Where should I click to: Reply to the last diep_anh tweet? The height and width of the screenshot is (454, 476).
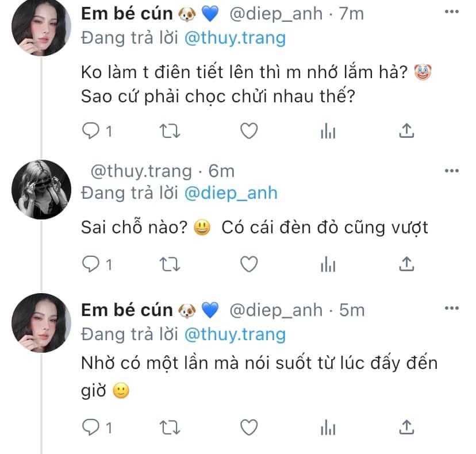[91, 427]
